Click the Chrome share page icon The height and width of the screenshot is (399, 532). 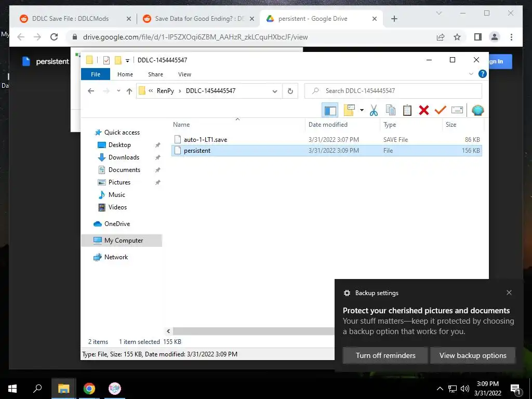441,37
